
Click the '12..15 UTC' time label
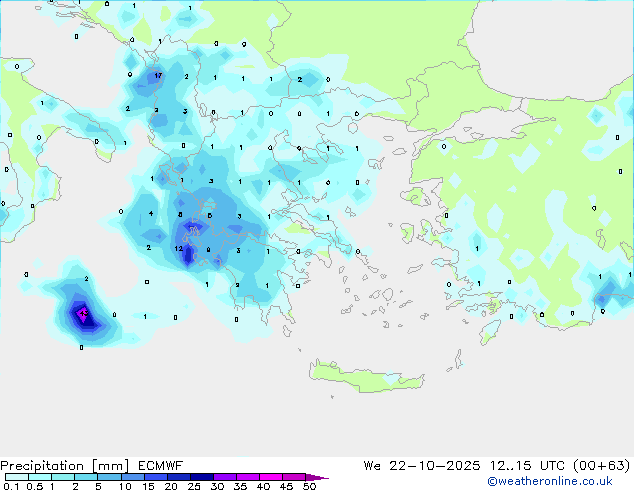click(x=527, y=466)
